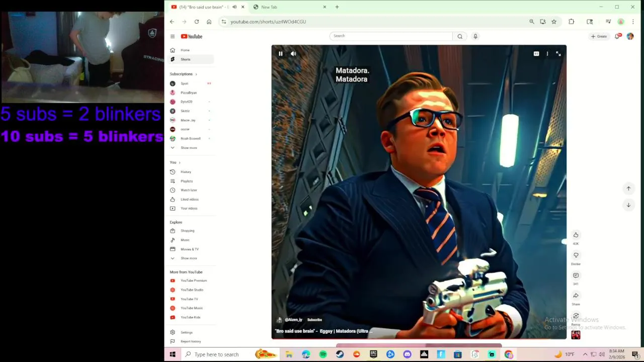The image size is (644, 362).
Task: Start voice search with microphone icon
Action: [x=475, y=36]
